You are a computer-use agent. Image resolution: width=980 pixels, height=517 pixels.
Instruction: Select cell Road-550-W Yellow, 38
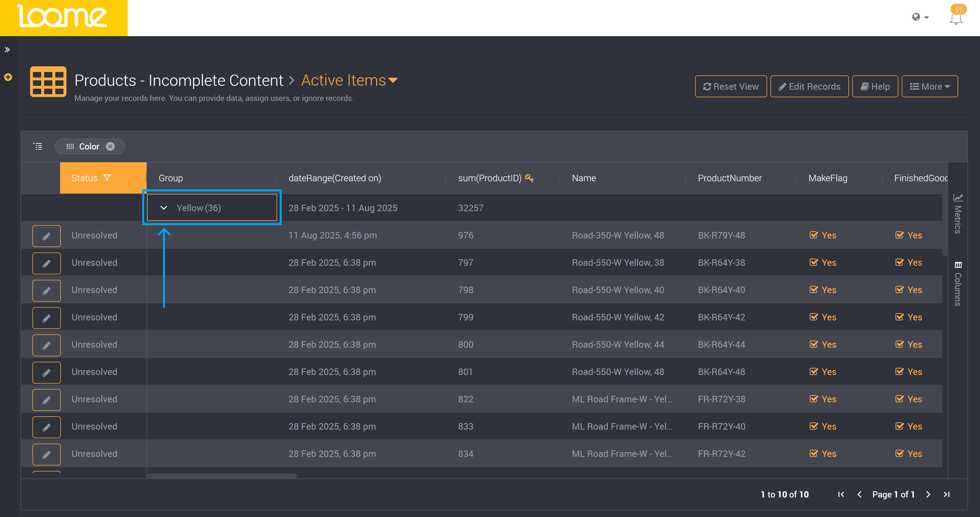[x=618, y=263]
